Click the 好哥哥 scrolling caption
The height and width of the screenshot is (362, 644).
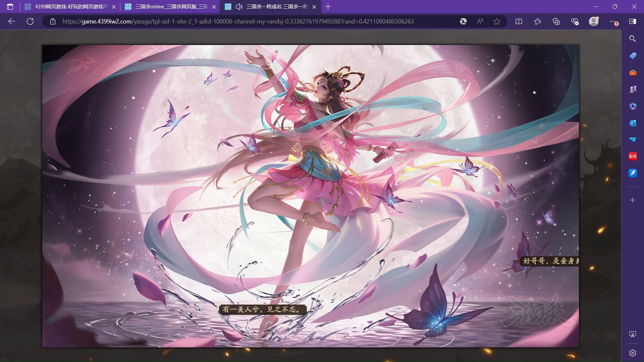click(549, 261)
